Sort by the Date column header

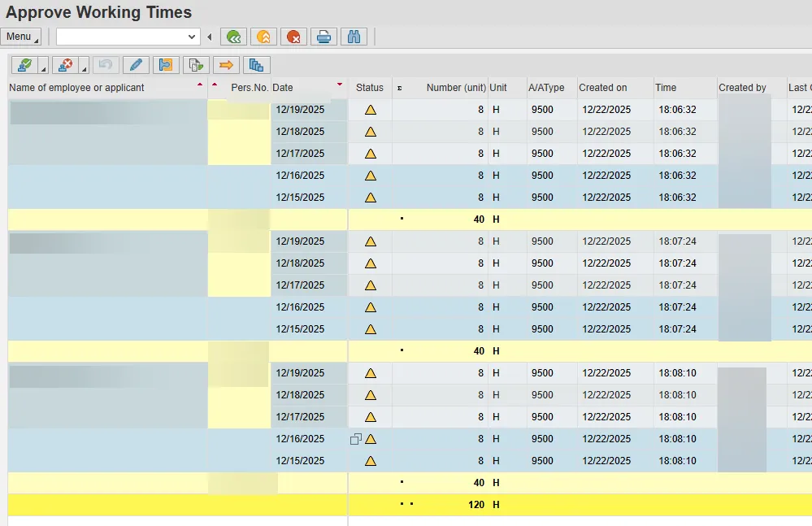[283, 88]
